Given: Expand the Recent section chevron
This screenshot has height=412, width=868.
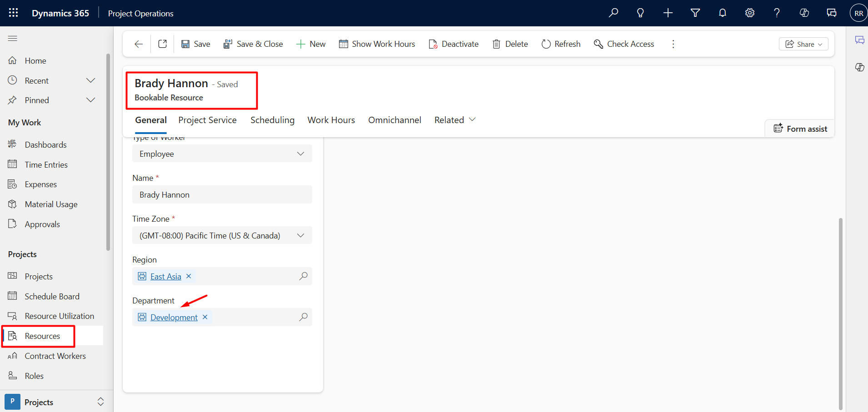Looking at the screenshot, I should pos(90,80).
